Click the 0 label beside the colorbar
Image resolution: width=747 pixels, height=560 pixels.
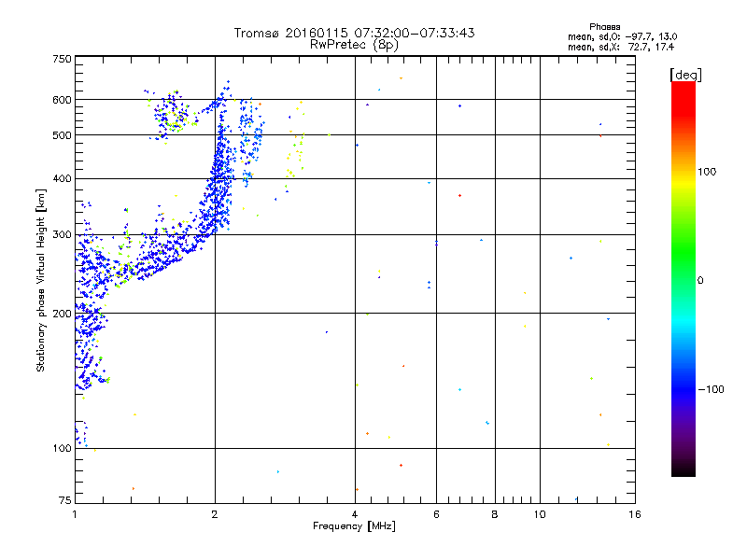[700, 281]
